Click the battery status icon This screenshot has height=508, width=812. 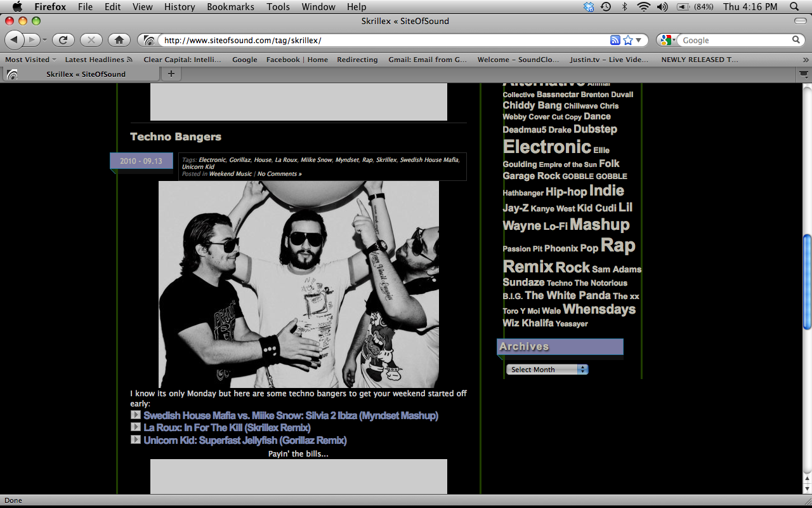pyautogui.click(x=683, y=7)
